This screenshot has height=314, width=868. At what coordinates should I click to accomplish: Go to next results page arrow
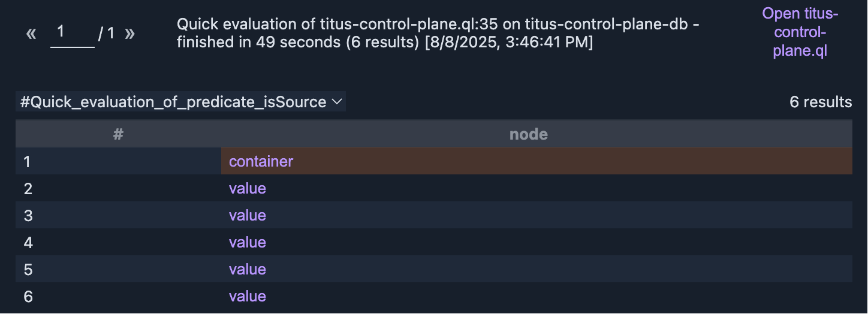pos(129,34)
